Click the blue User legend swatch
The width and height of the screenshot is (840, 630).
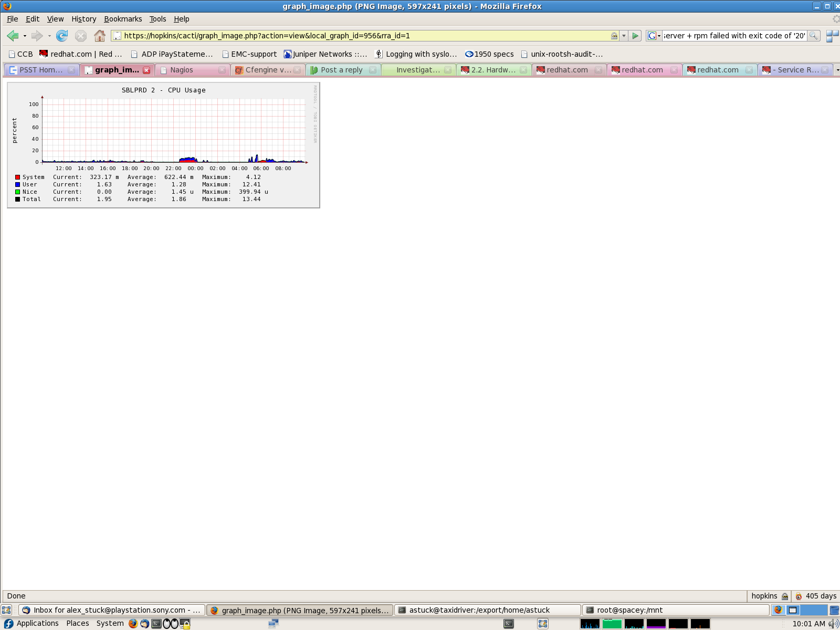[x=17, y=185]
